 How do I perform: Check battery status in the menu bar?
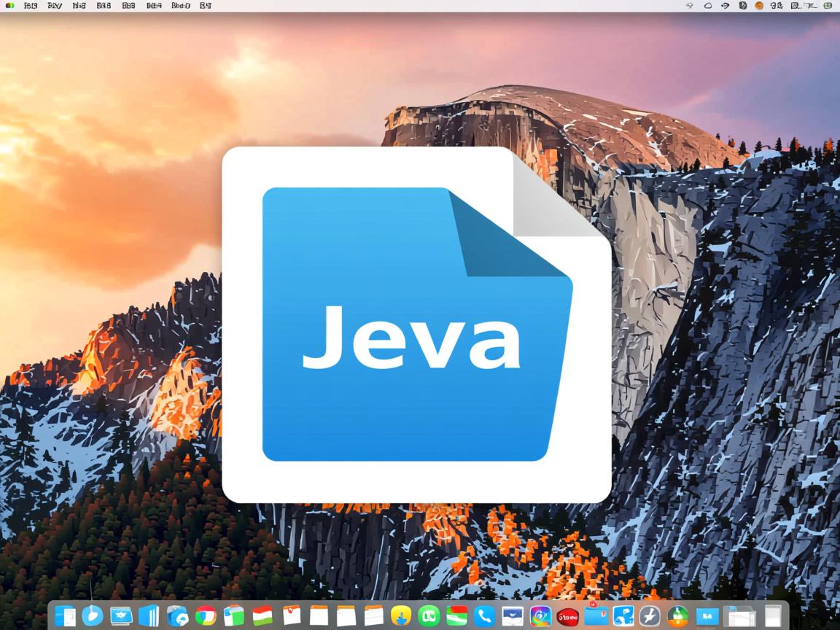coord(743,6)
